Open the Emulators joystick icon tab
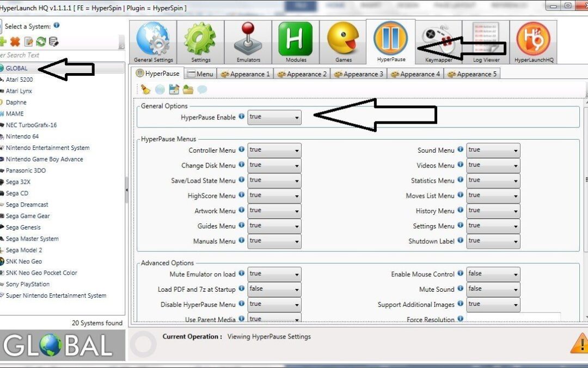This screenshot has width=588, height=368. 248,43
